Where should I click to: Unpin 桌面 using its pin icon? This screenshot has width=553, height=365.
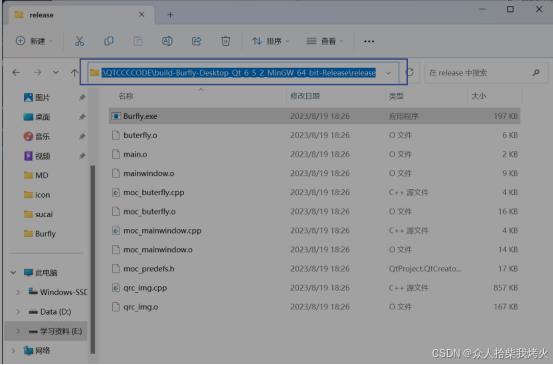point(82,117)
